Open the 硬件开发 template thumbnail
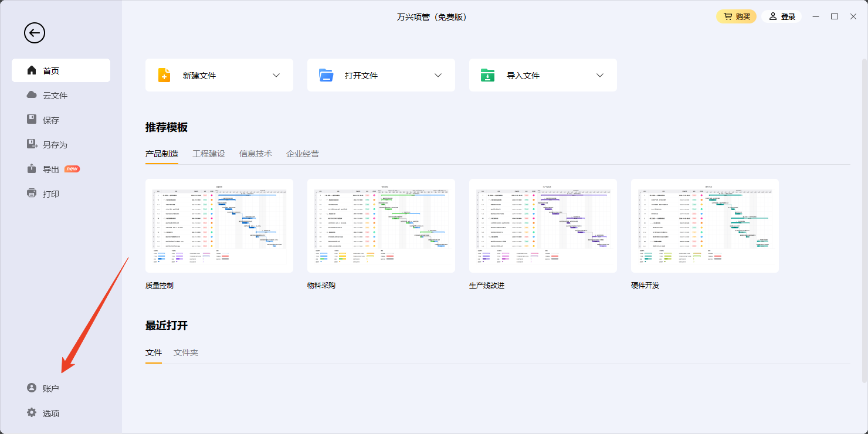 [704, 226]
